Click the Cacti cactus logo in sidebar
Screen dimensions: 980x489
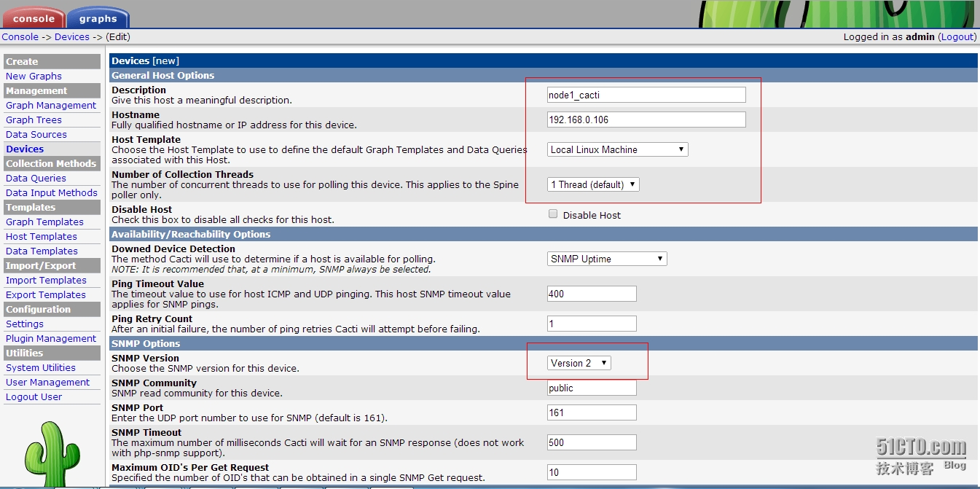point(52,454)
